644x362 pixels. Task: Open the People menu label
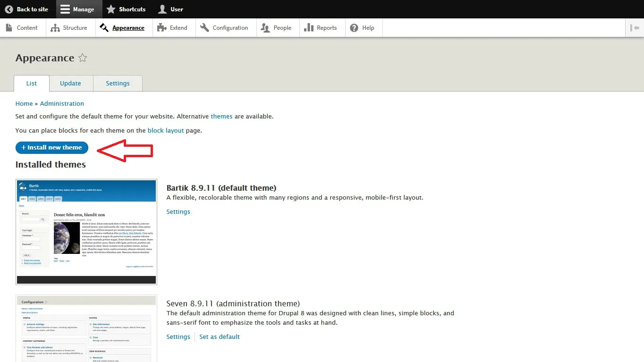tap(282, 28)
